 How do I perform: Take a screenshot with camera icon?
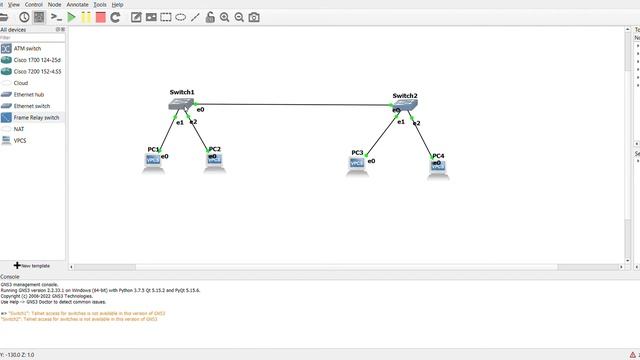click(254, 17)
